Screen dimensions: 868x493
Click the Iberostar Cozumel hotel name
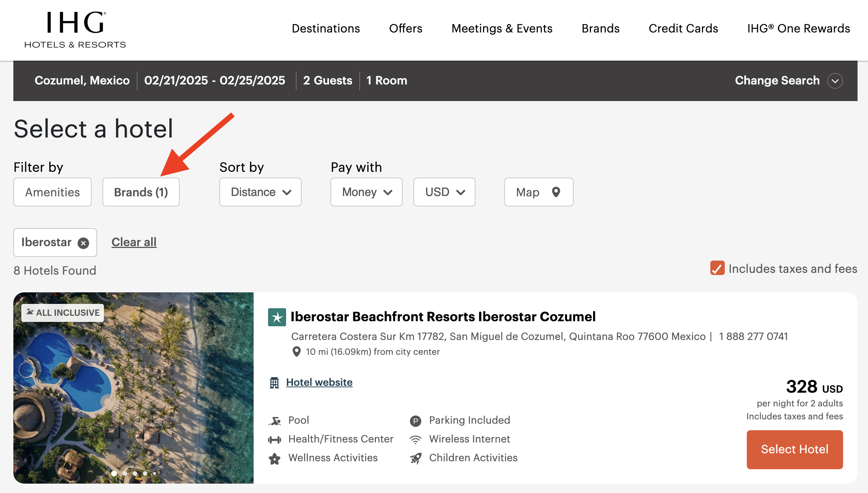(x=443, y=317)
